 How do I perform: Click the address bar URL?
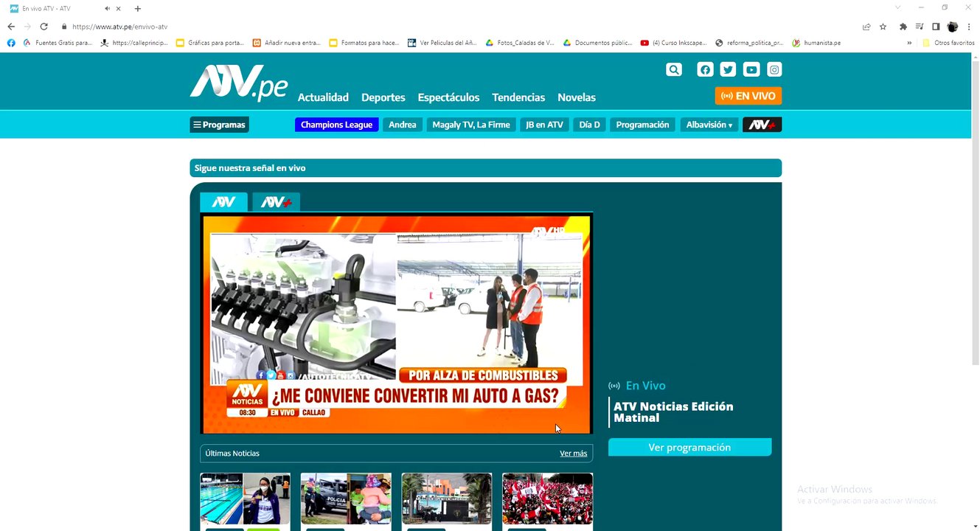[x=119, y=27]
